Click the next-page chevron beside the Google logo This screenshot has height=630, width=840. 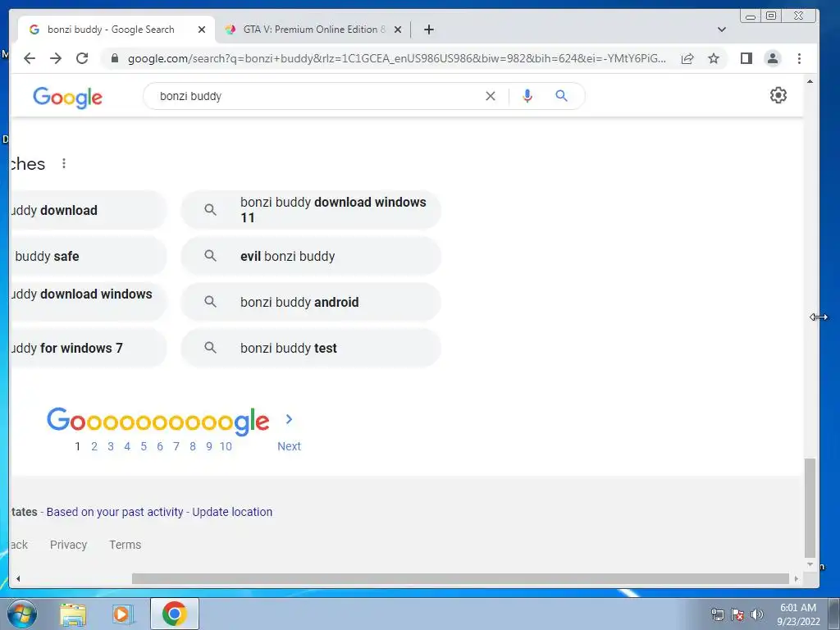(289, 419)
